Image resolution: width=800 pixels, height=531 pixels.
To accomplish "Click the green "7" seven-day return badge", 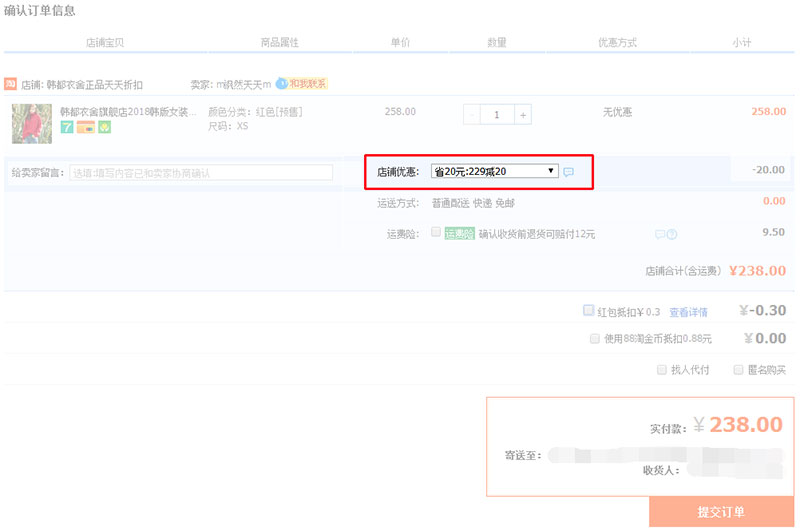I will (x=67, y=127).
